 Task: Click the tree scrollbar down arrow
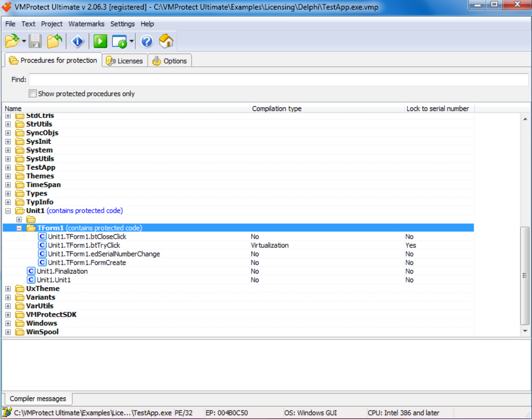(525, 331)
